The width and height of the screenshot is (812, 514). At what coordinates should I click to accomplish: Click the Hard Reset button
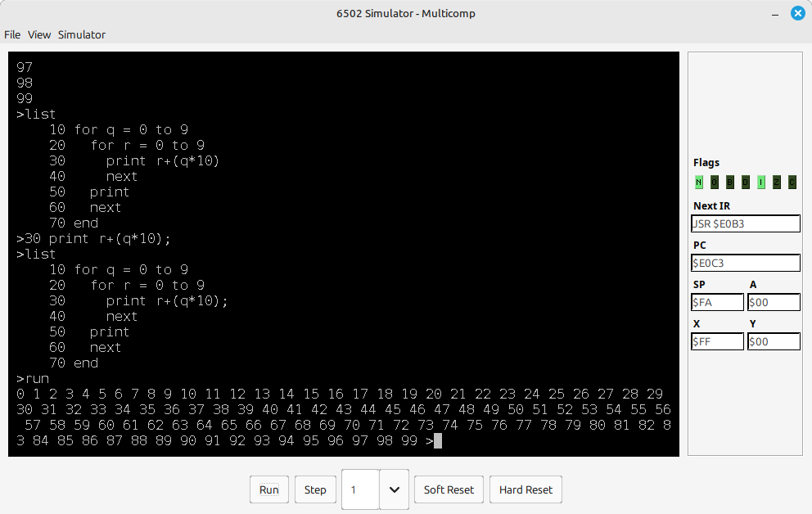(526, 489)
